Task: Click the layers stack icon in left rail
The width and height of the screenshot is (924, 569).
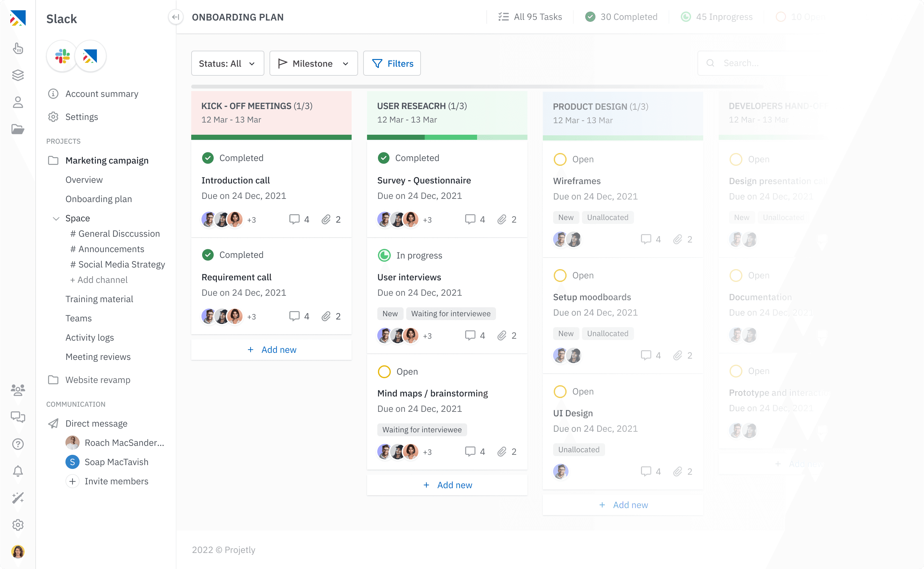Action: (x=18, y=75)
